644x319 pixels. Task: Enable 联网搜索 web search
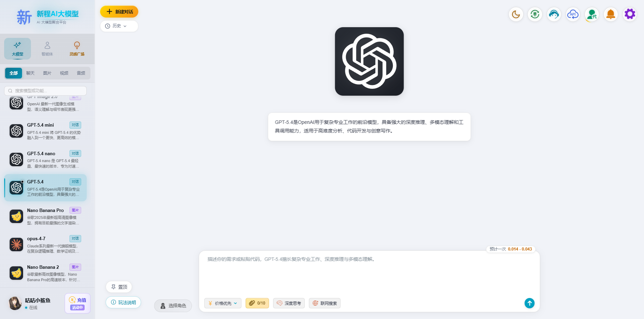coord(324,303)
